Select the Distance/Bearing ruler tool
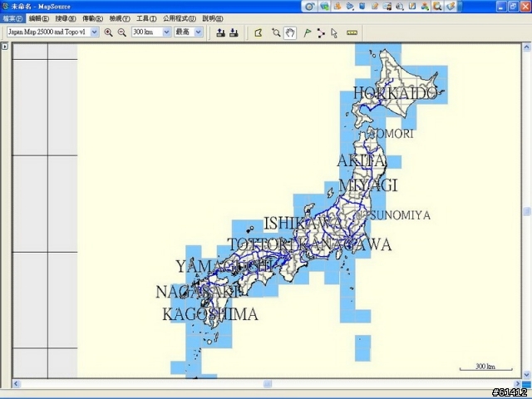This screenshot has height=399, width=532. [352, 33]
